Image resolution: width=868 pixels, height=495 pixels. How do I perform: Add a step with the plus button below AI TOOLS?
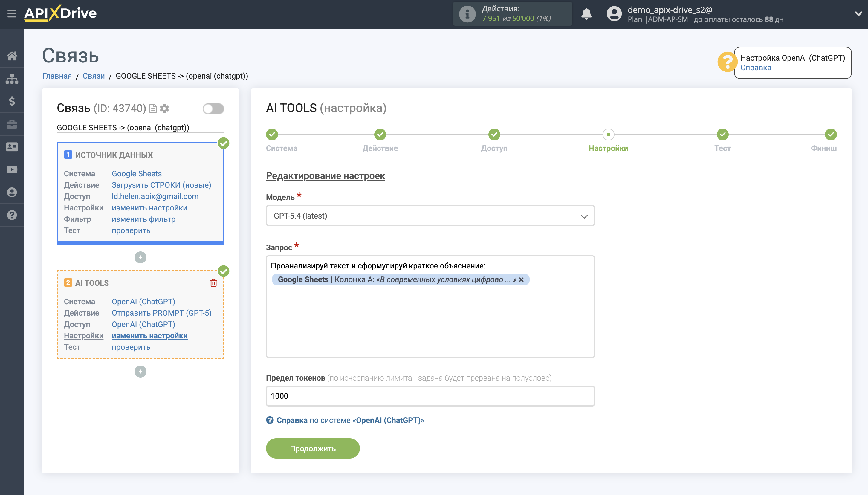tap(140, 371)
